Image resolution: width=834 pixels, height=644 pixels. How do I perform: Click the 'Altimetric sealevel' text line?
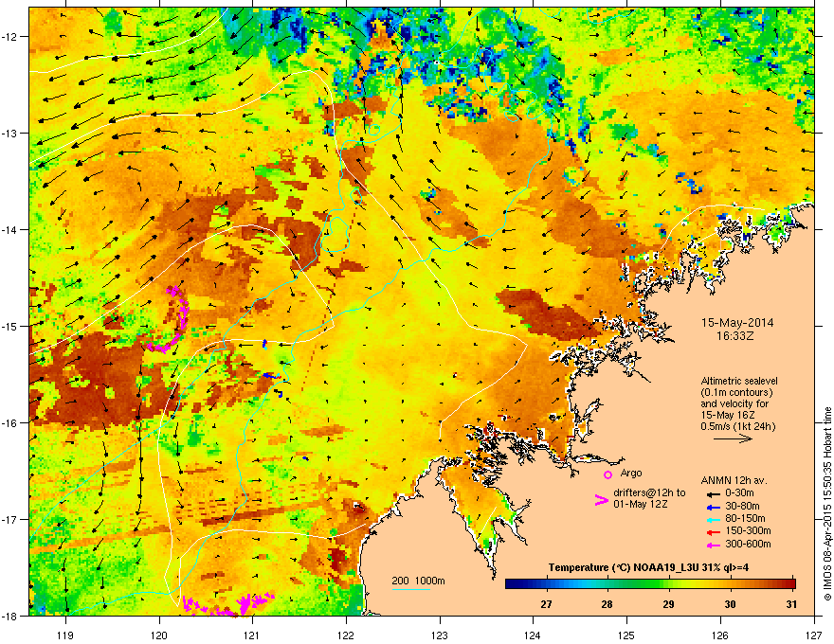739,381
